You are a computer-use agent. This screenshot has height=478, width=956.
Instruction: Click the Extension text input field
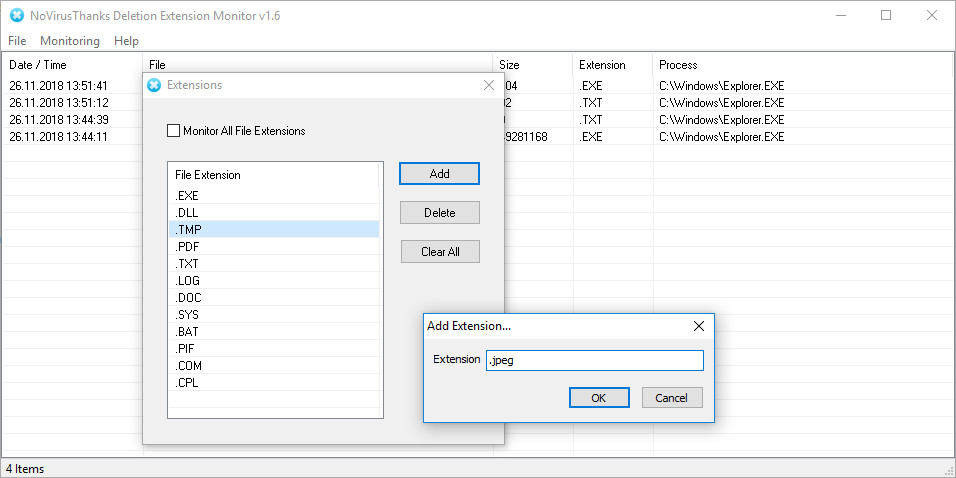click(595, 360)
